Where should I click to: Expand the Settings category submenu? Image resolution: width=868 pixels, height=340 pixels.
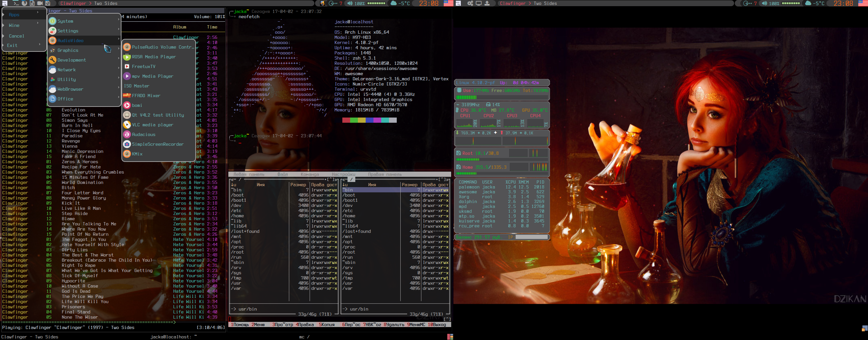[x=84, y=31]
